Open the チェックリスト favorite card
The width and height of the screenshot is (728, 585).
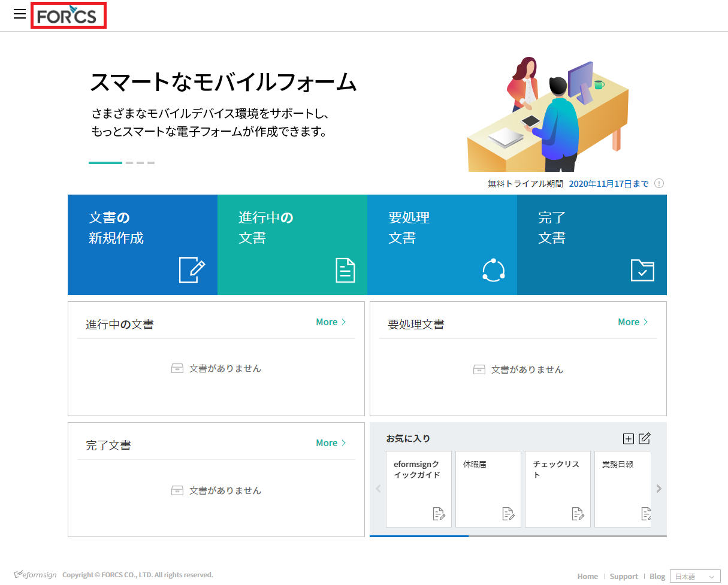[558, 489]
